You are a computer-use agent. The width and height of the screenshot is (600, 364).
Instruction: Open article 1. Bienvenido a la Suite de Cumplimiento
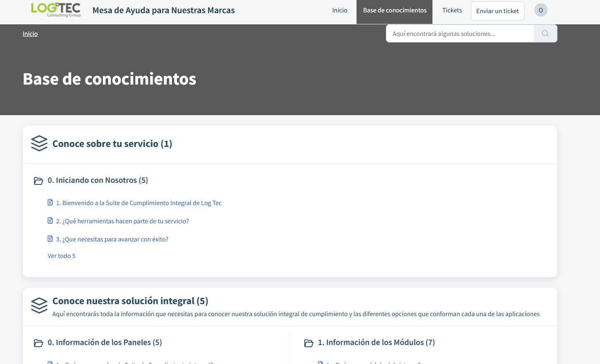[139, 203]
